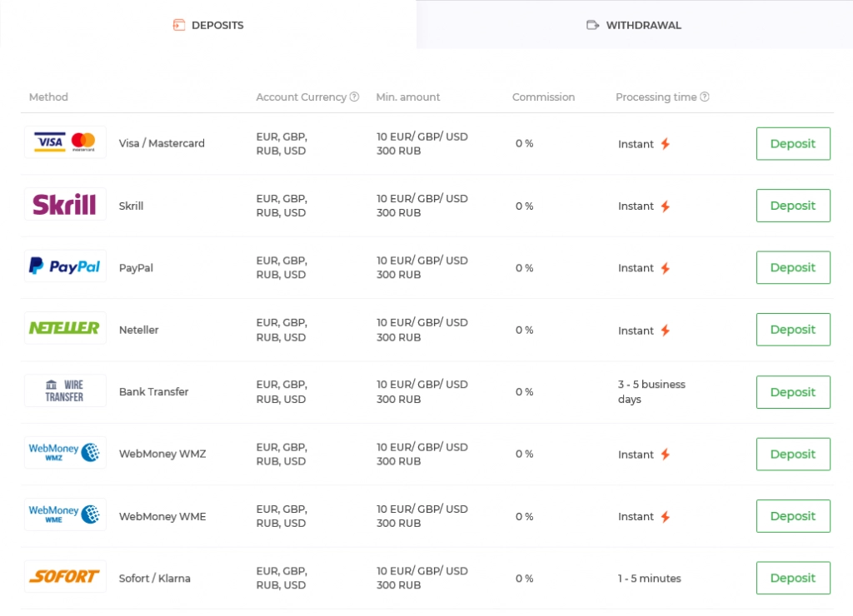Click the deposit card icon on Deposits tab
853x616 pixels.
pyautogui.click(x=178, y=25)
